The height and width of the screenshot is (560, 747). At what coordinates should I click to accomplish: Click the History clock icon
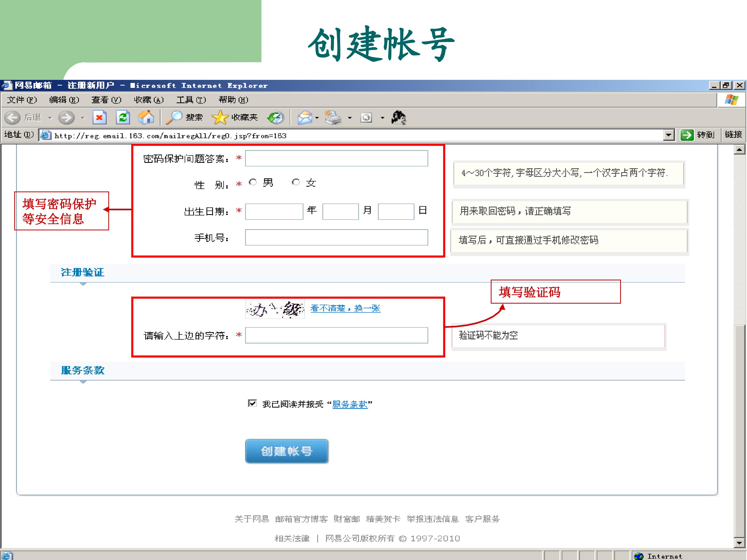click(x=275, y=117)
